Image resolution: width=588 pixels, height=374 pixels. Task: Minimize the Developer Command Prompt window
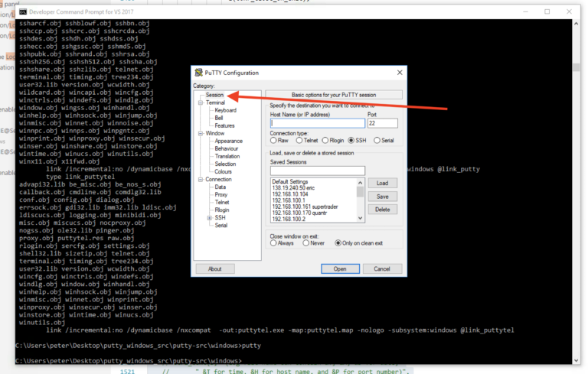[525, 11]
